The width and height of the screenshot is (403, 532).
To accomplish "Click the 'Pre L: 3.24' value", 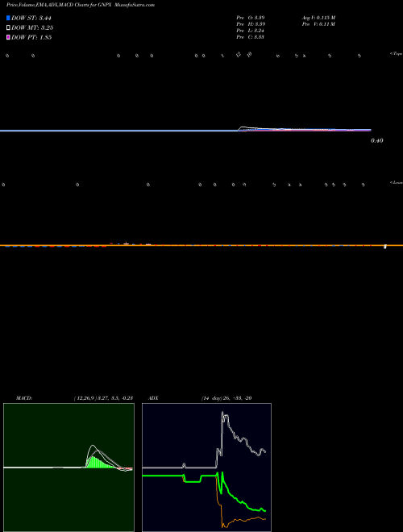I will tap(251, 31).
